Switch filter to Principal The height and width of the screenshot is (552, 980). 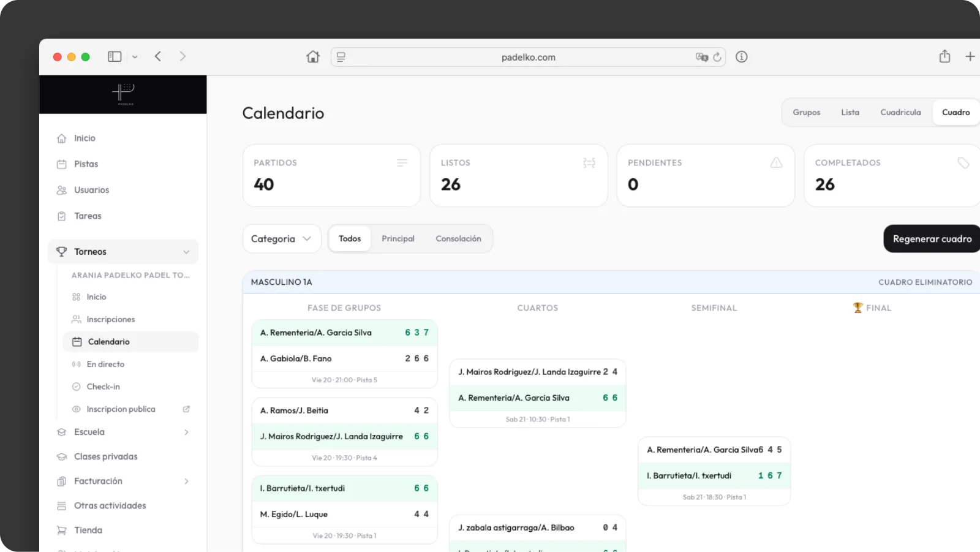[x=398, y=239]
